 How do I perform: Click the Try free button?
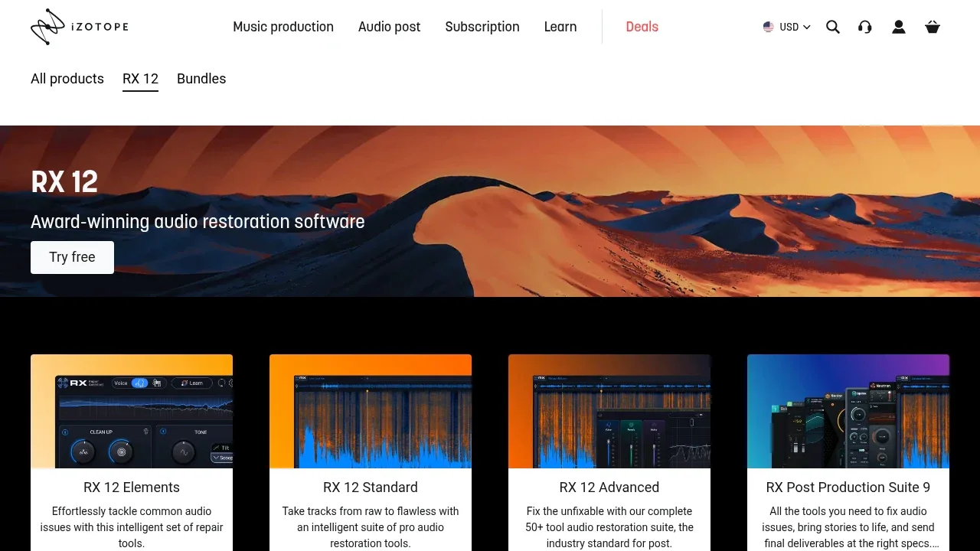[72, 257]
